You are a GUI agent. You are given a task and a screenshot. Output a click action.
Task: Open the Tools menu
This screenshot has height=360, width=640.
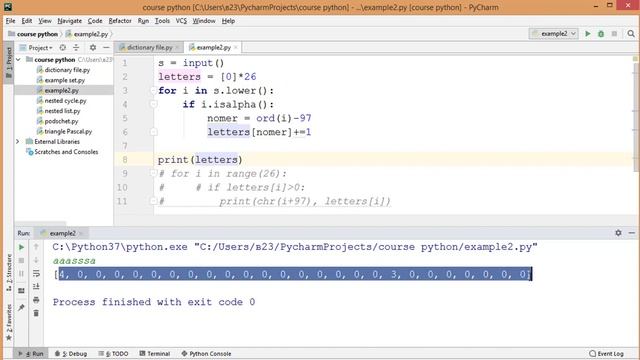click(x=162, y=21)
